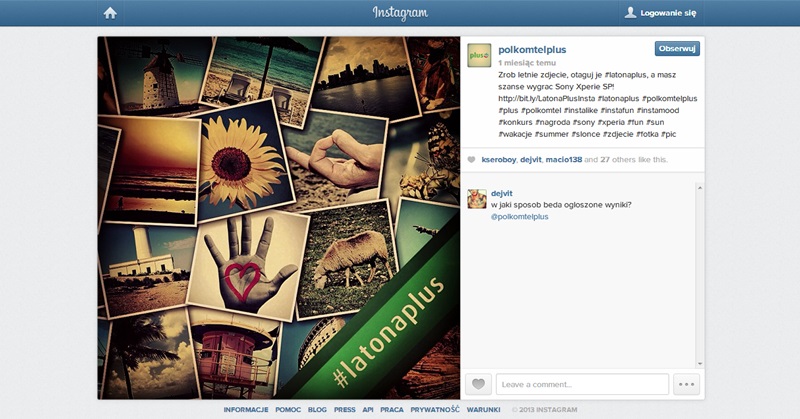Focus the Leave a comment field
The height and width of the screenshot is (419, 800).
pyautogui.click(x=582, y=384)
